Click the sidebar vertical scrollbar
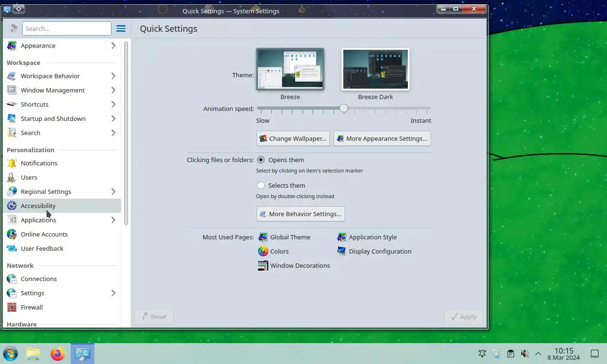Screen dimensions: 607x364 (x=126, y=133)
